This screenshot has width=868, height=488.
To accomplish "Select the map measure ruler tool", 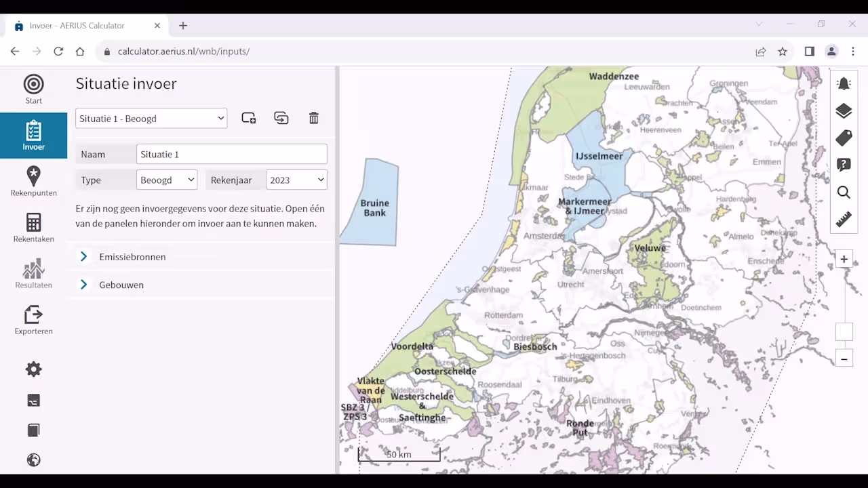I will pyautogui.click(x=844, y=220).
